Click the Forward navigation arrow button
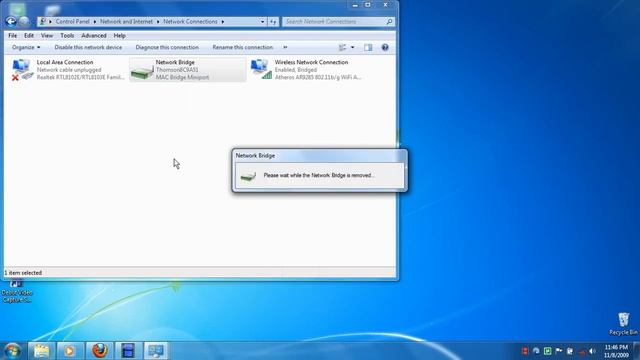The height and width of the screenshot is (360, 640). click(24, 21)
